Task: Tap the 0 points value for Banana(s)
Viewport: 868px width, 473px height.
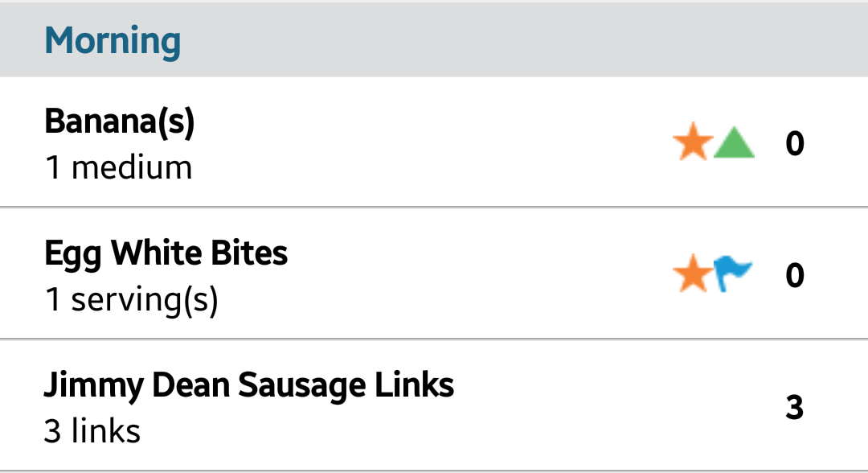Action: 794,143
